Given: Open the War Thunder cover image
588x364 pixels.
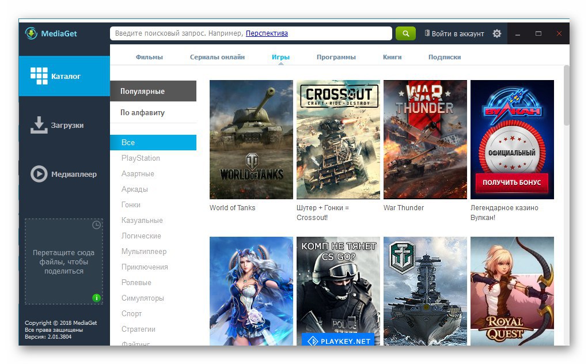Looking at the screenshot, I should tap(425, 139).
